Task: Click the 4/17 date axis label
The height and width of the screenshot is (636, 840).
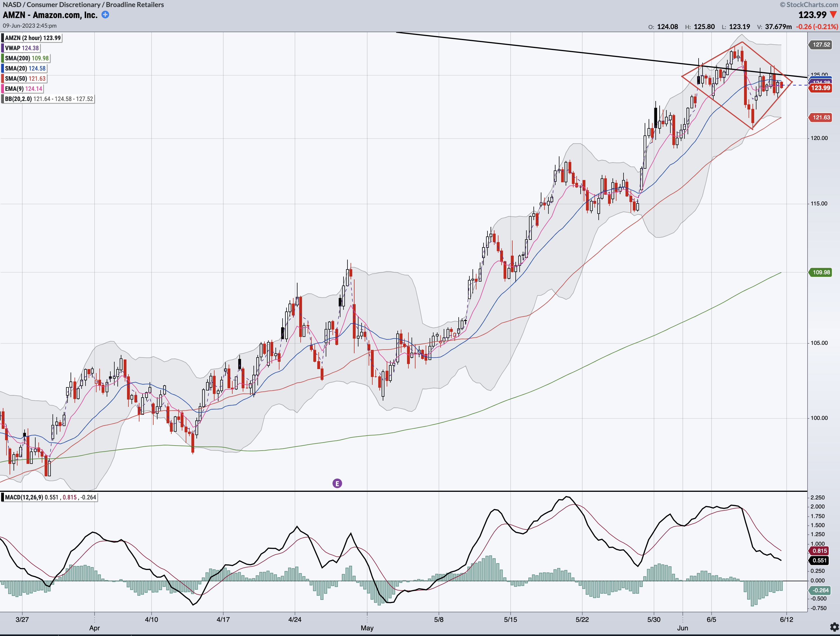Action: [x=223, y=620]
